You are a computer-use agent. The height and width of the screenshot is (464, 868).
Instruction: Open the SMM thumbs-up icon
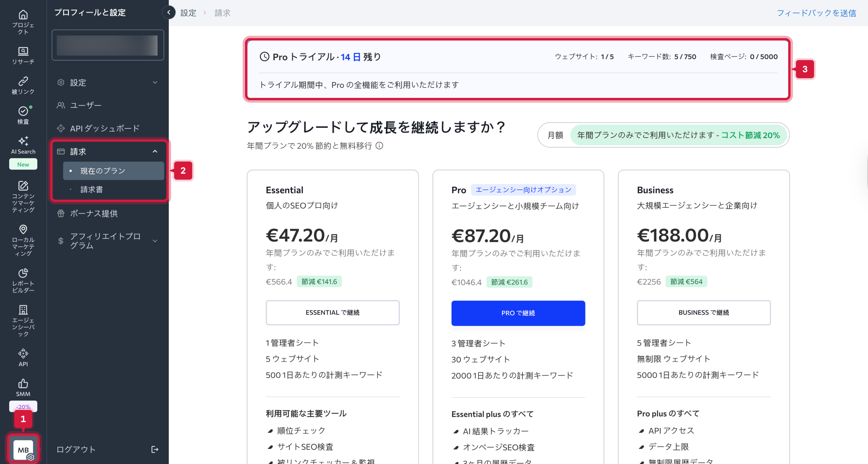(x=23, y=383)
